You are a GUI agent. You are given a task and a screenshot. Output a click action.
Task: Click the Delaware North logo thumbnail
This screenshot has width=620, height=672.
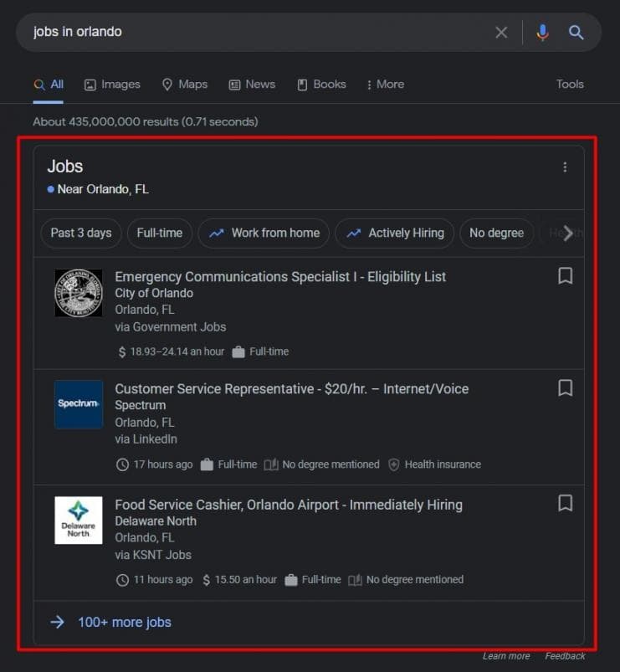(x=79, y=520)
